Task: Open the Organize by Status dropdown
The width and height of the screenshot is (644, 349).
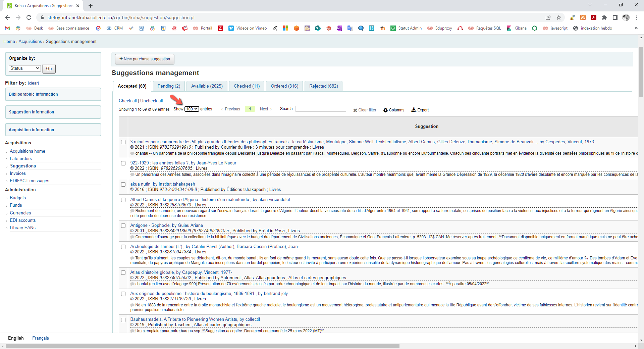Action: (25, 68)
